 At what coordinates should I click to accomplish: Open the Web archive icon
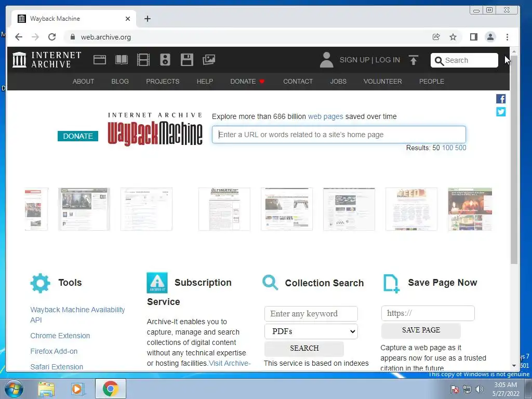[99, 60]
